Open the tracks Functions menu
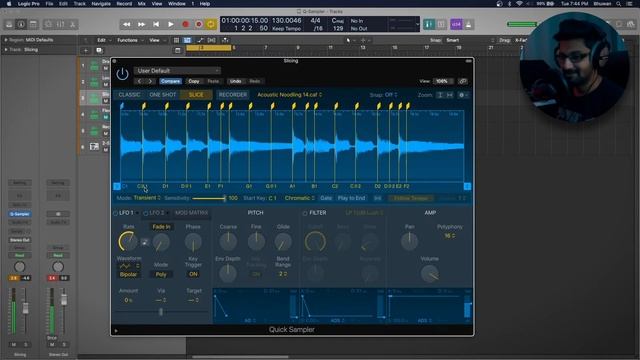This screenshot has width=640, height=360. 130,40
